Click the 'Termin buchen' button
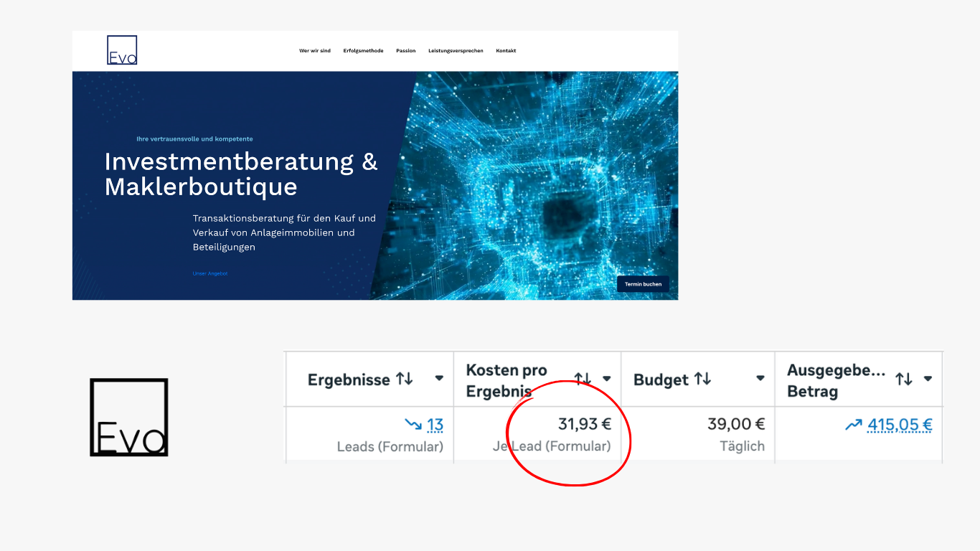The width and height of the screenshot is (980, 551). [x=643, y=284]
